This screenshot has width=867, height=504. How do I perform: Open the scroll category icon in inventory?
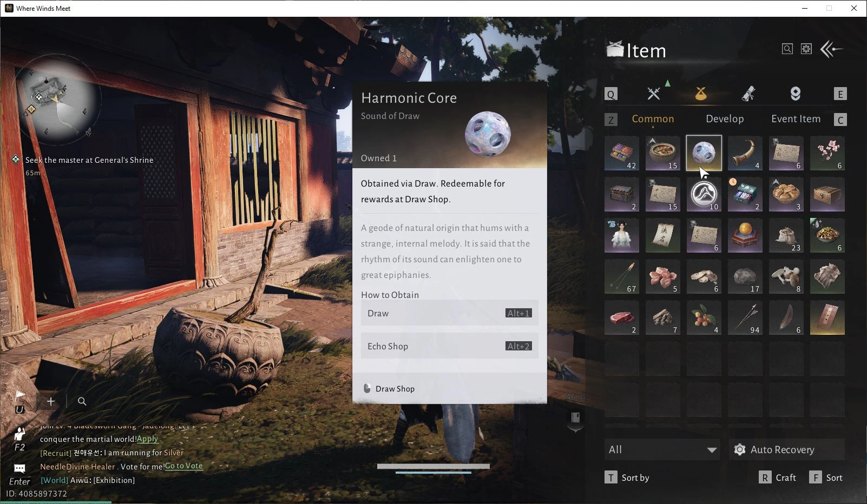748,94
